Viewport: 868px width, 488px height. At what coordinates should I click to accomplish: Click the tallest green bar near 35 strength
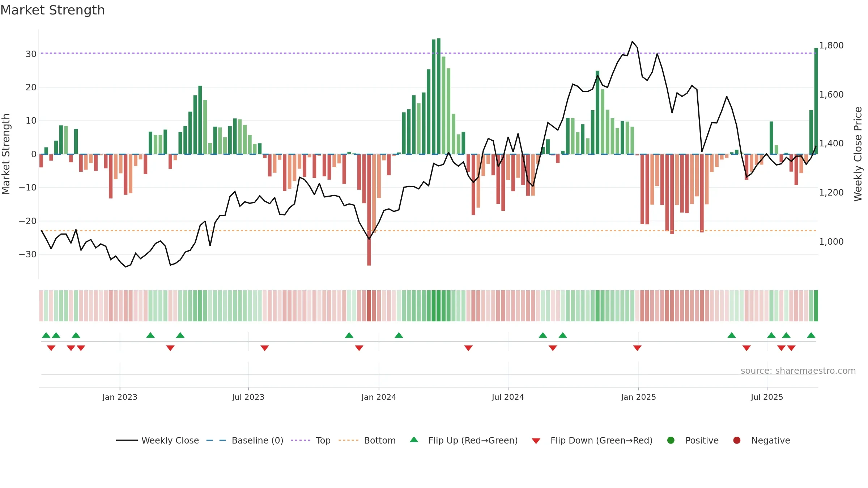point(439,96)
